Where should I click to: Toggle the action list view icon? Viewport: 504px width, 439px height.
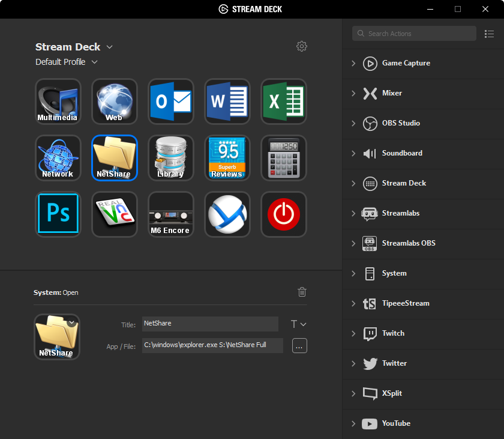[489, 34]
